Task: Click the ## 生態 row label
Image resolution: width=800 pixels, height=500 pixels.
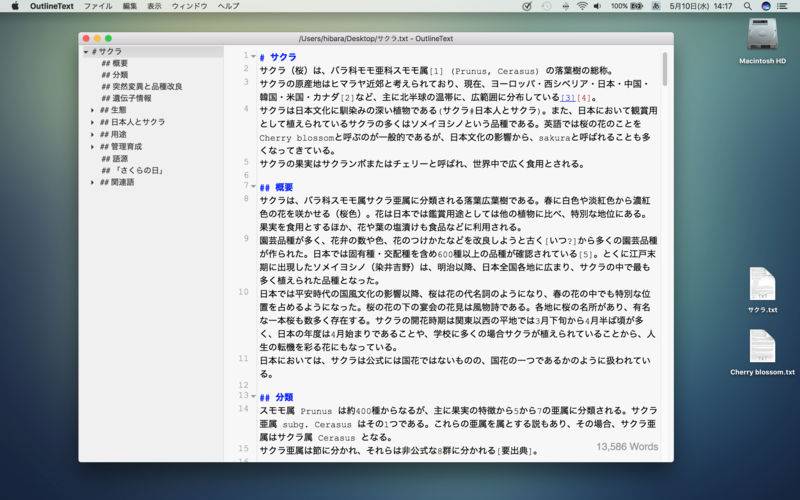Action: [113, 110]
